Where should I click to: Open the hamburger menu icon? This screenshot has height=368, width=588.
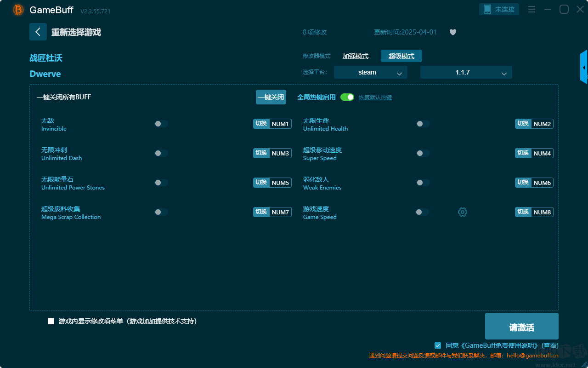click(x=531, y=9)
